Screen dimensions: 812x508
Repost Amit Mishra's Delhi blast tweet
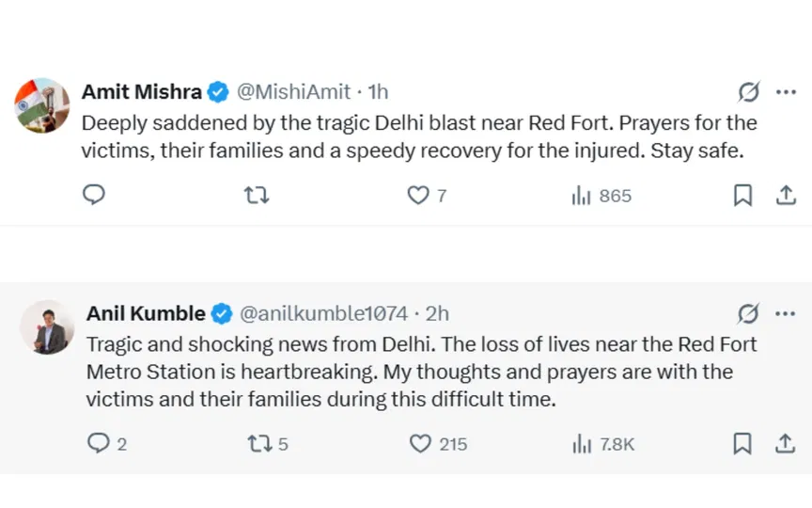coord(257,196)
